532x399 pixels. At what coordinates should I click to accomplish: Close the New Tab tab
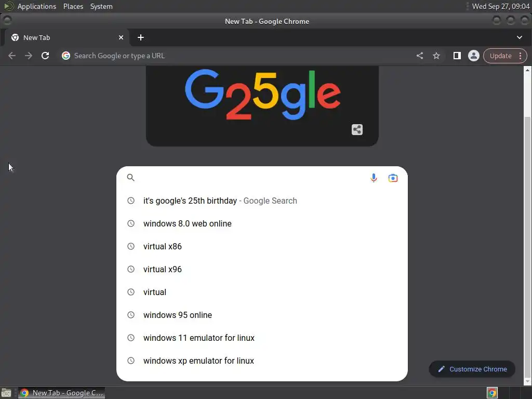point(121,37)
